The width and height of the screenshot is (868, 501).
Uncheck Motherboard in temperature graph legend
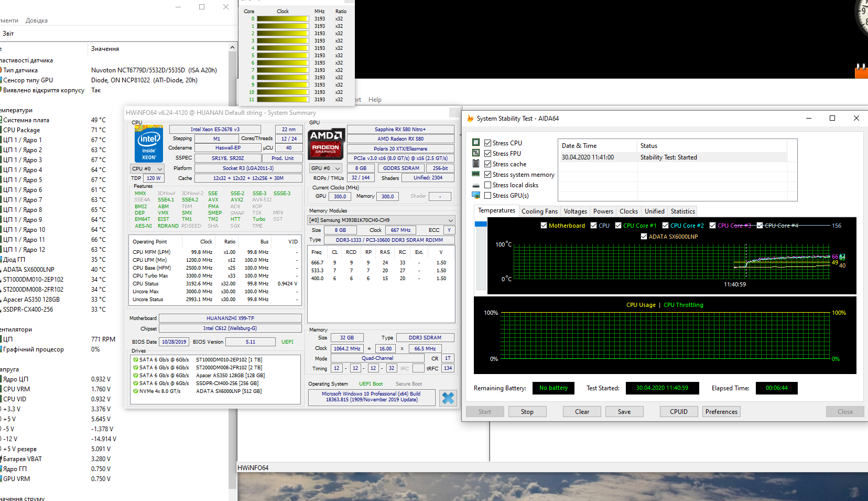(544, 226)
